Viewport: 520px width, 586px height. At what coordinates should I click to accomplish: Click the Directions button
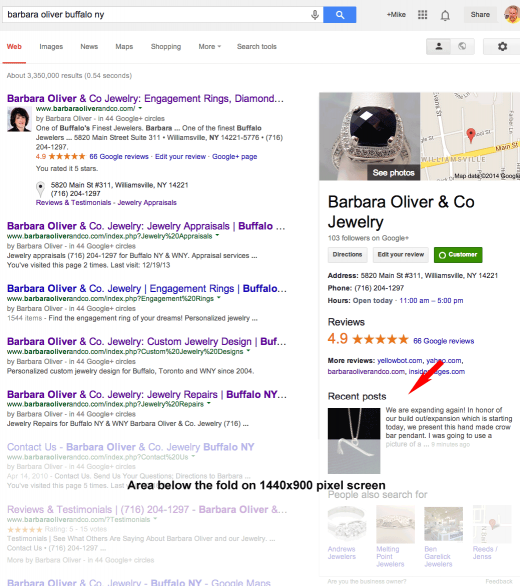(x=347, y=255)
